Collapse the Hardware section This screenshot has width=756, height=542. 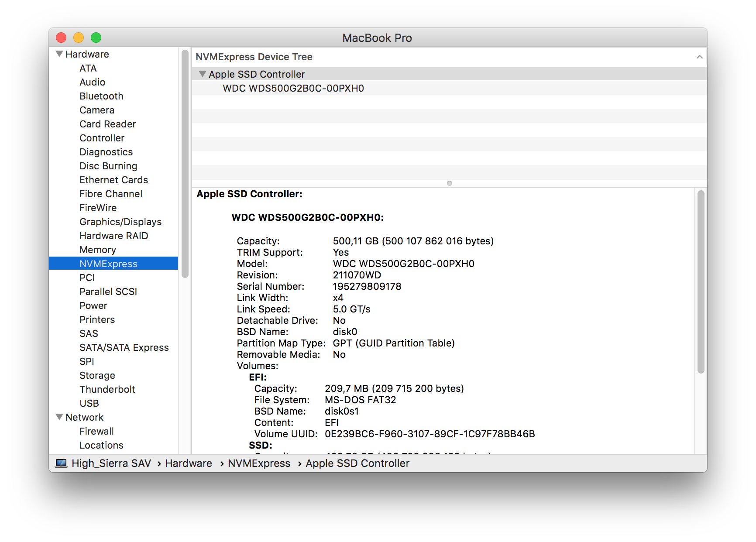pos(59,53)
